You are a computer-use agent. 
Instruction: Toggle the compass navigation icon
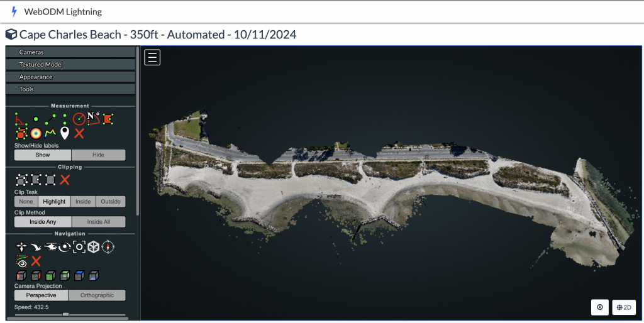pyautogui.click(x=108, y=246)
